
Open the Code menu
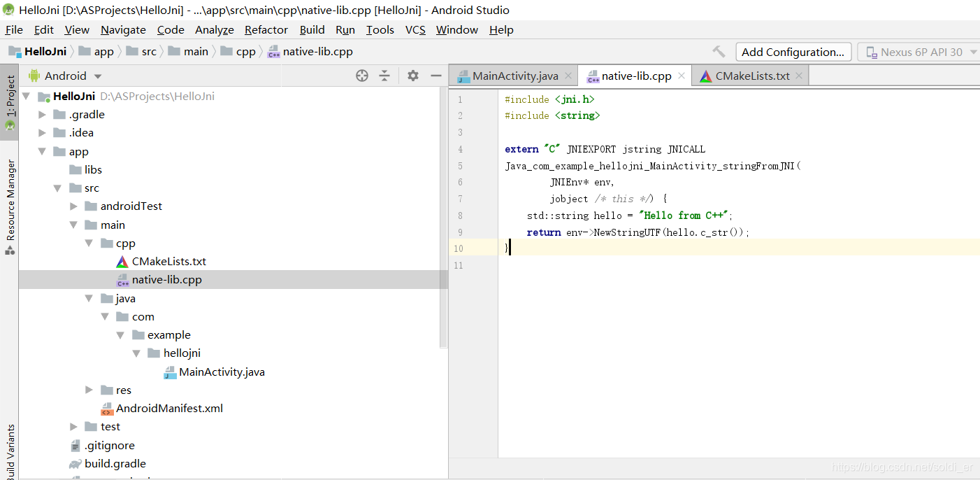coord(171,29)
